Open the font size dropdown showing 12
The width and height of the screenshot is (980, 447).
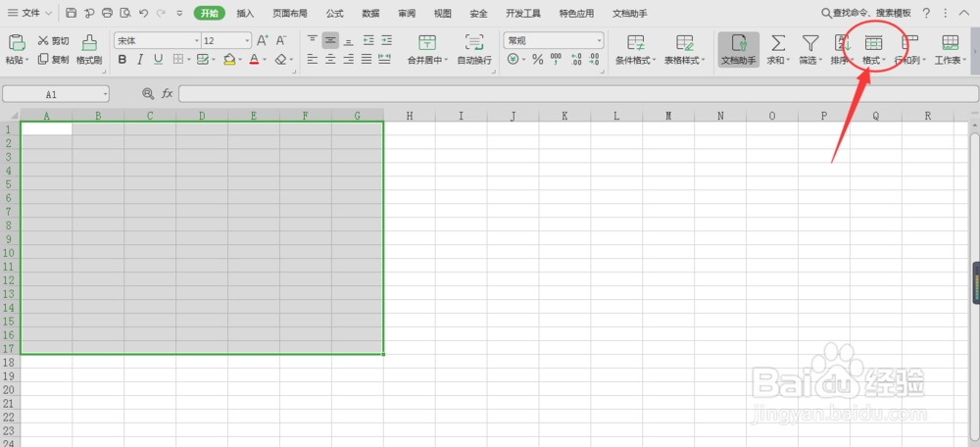coord(248,40)
